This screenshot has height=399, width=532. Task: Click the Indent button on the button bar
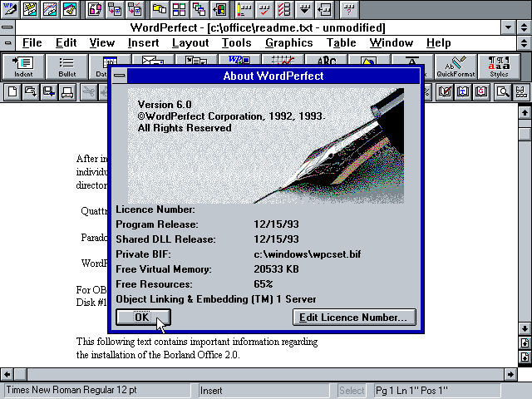pyautogui.click(x=23, y=66)
